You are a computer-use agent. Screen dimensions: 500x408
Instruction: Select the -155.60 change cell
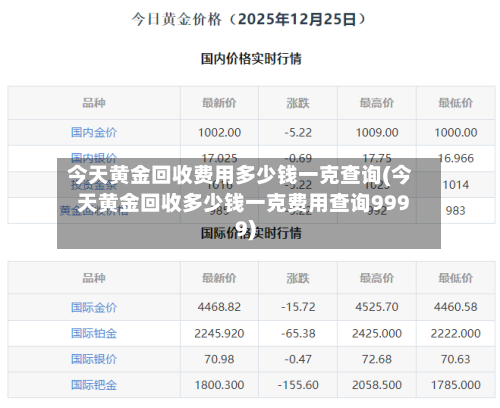[x=298, y=385]
